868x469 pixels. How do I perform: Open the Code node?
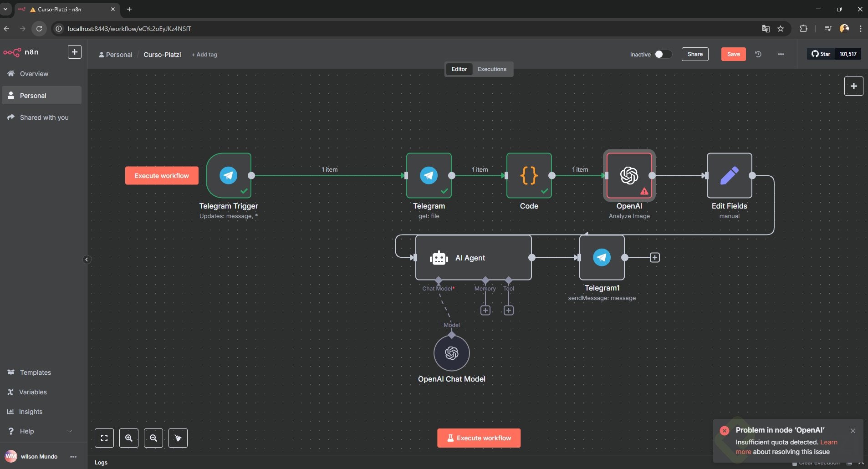point(529,175)
